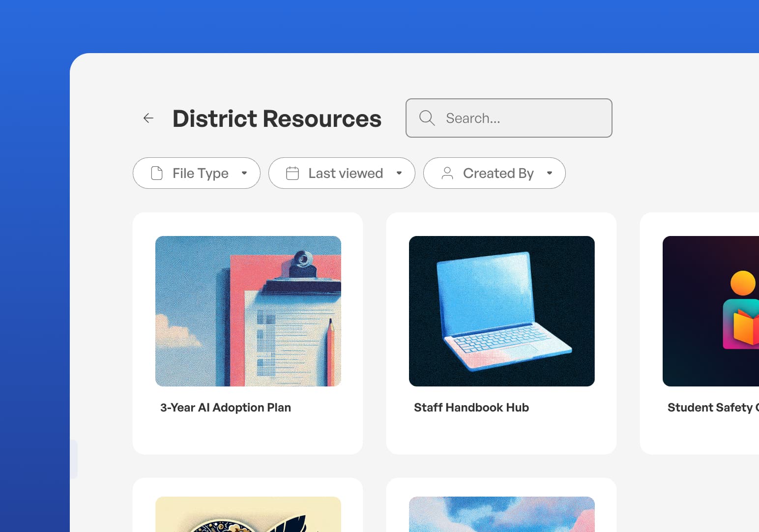
Task: Click the document icon in File Type
Action: [x=157, y=173]
